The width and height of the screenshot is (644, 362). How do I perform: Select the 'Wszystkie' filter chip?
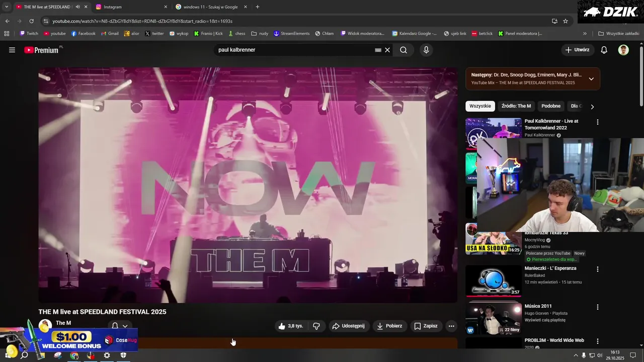(480, 106)
